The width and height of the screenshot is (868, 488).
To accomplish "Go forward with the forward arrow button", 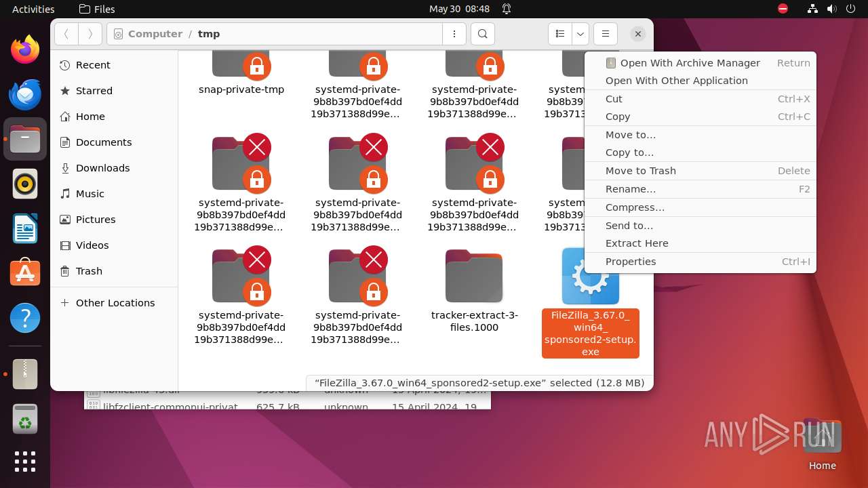I will pos(90,34).
